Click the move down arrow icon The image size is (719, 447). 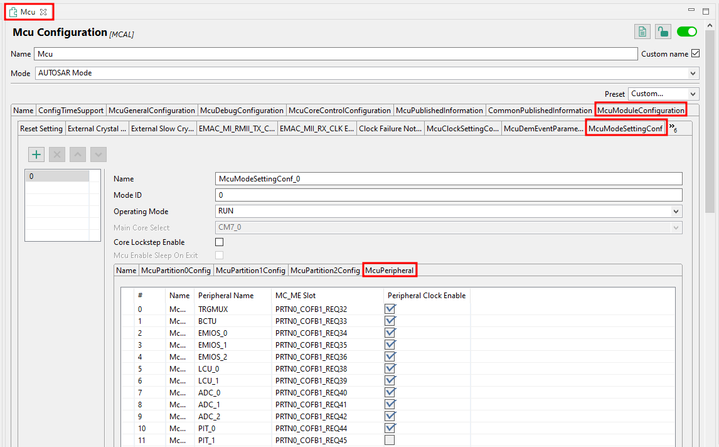[98, 155]
